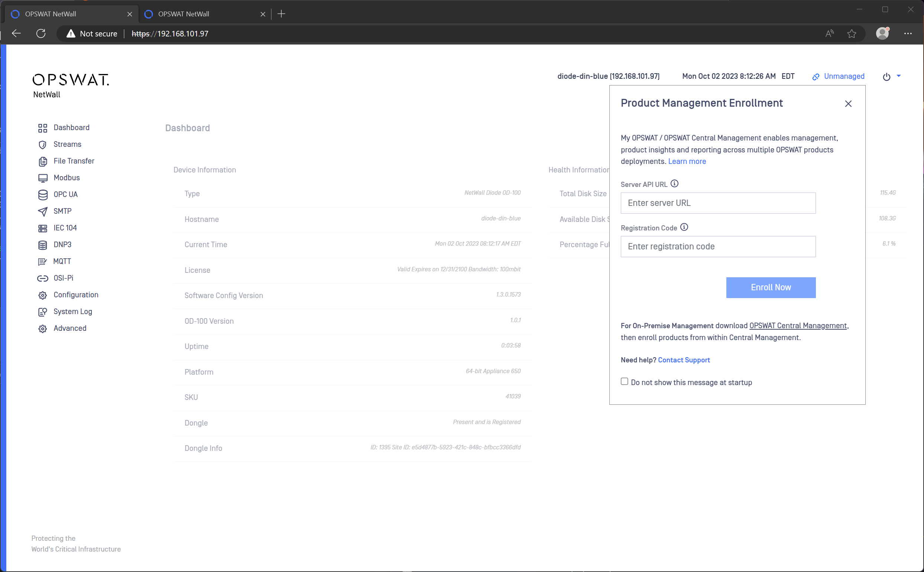Expand the power options dropdown arrow
Viewport: 924px width, 572px height.
pyautogui.click(x=899, y=76)
